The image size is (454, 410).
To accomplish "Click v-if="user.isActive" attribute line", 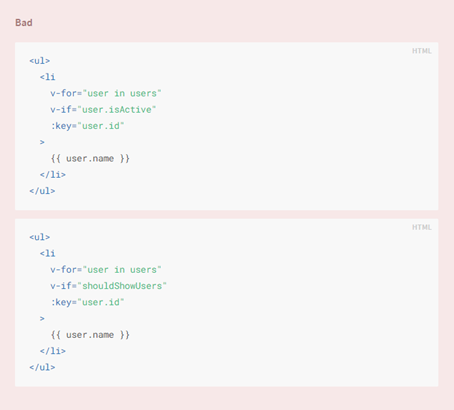I will tap(103, 110).
